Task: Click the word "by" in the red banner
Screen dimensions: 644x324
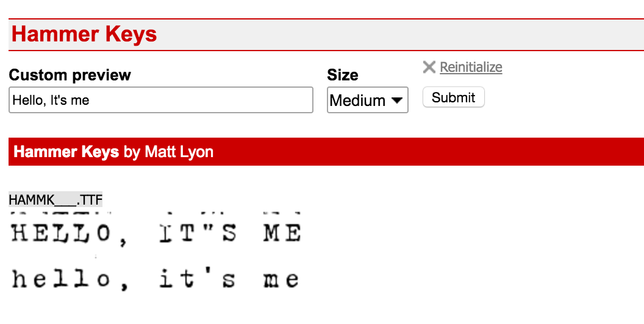Action: tap(132, 152)
